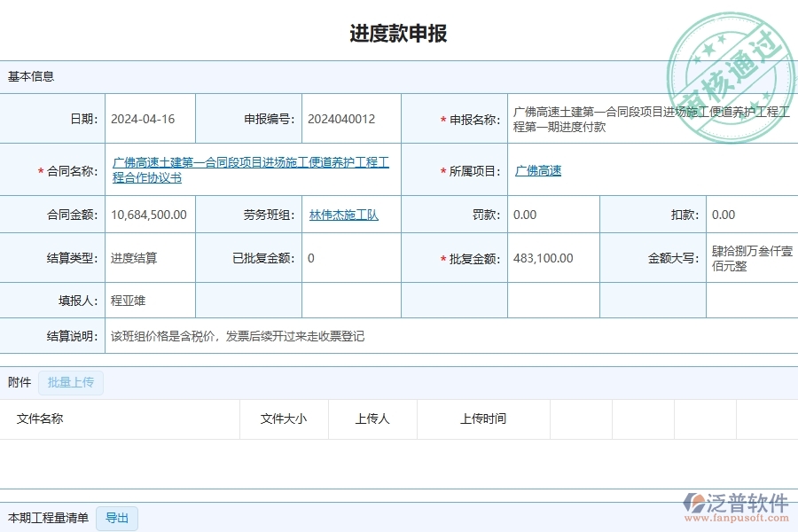
Task: Click the 批量上传 upload button
Action: (71, 380)
